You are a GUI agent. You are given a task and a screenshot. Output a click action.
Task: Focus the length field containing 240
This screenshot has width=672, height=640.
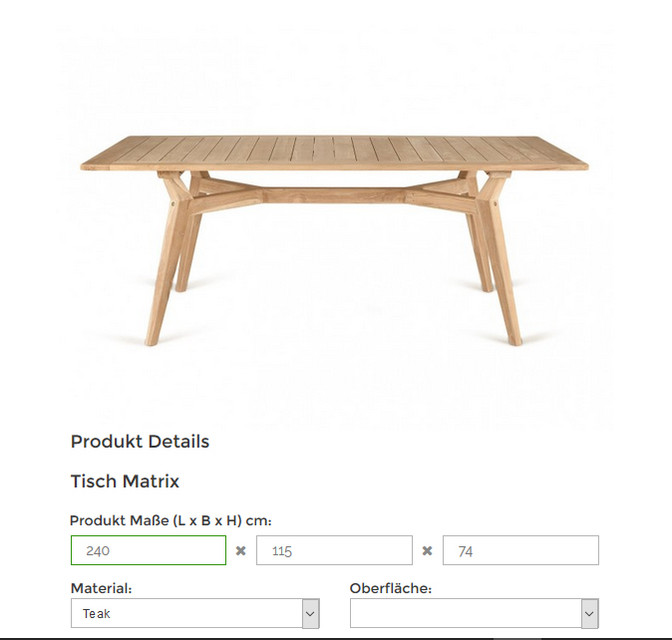tap(149, 550)
